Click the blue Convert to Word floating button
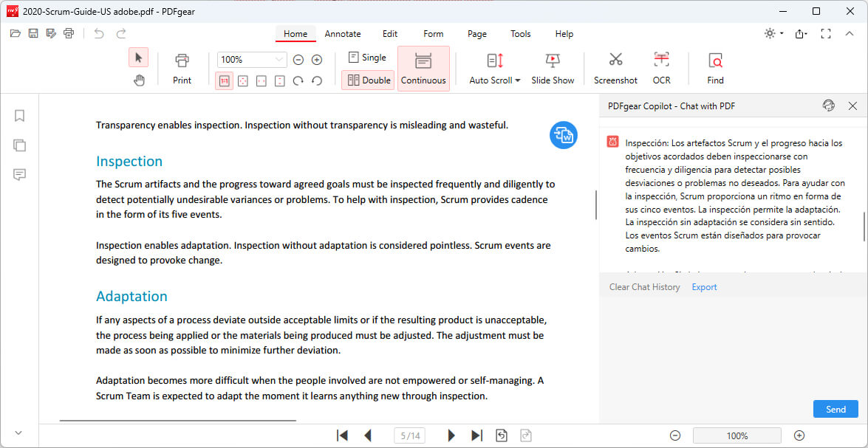 564,135
